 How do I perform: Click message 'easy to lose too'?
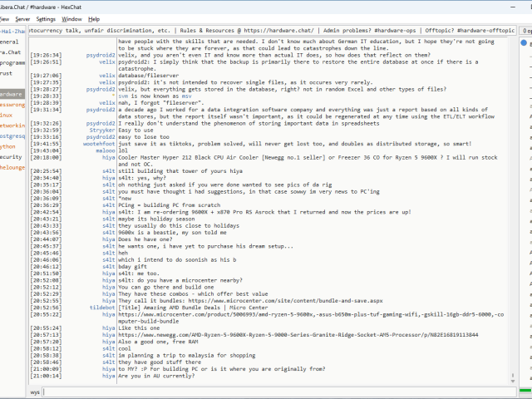tap(144, 137)
